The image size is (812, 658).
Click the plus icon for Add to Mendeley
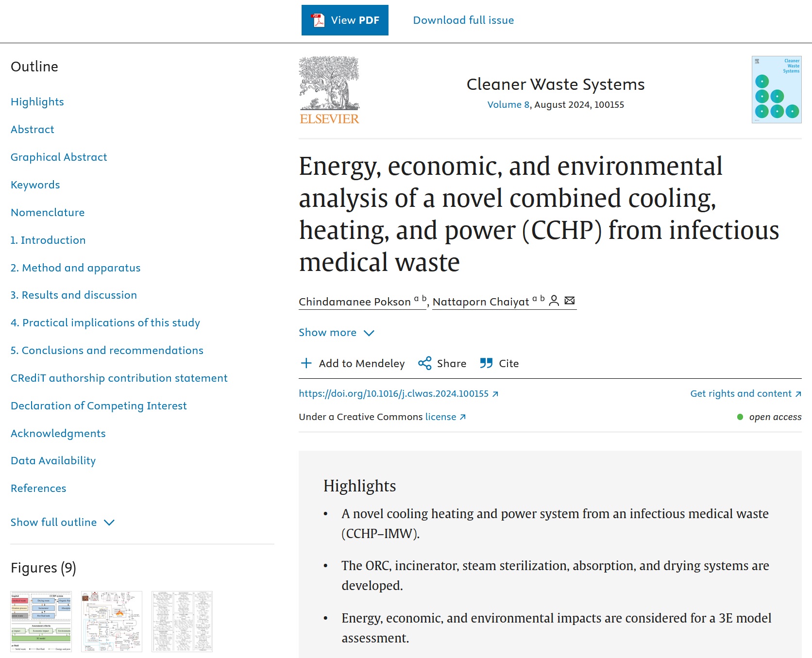coord(306,363)
